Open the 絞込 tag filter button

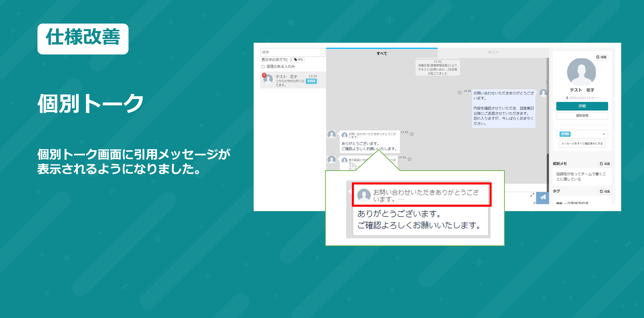click(298, 59)
